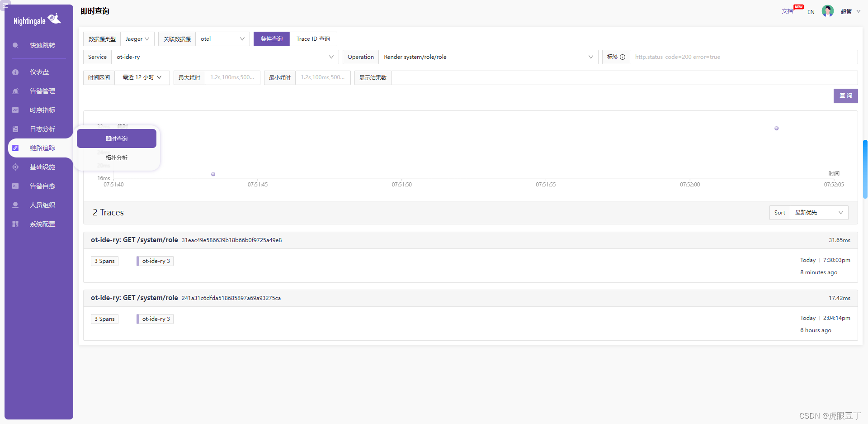Click ot-ide-ry 3 tag of 31.65ms trace

(155, 261)
